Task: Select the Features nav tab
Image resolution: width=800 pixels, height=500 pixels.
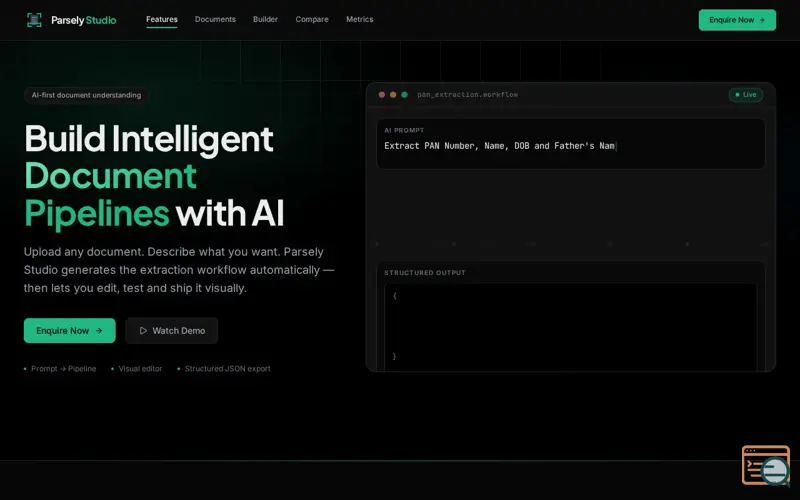Action: pos(162,19)
